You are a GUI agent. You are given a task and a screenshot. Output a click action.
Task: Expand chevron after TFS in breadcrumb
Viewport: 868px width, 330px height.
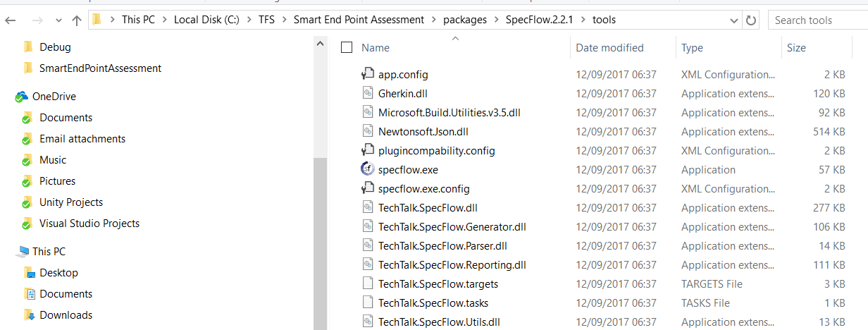coord(285,20)
